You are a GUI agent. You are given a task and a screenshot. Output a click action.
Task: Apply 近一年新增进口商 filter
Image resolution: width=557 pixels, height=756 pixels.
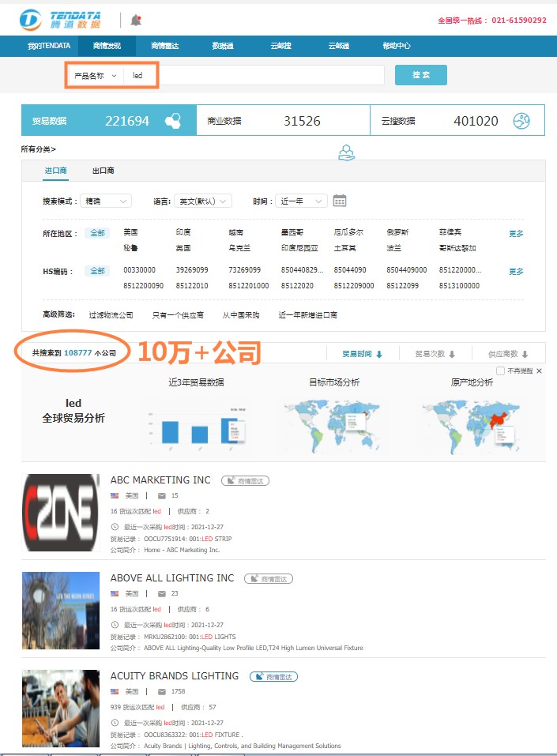[307, 315]
